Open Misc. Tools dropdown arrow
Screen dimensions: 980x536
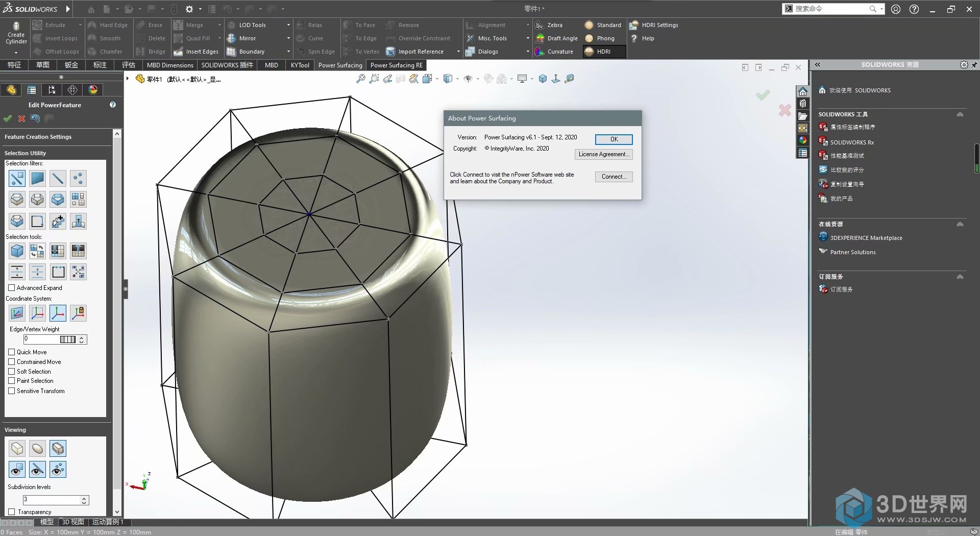pos(528,38)
